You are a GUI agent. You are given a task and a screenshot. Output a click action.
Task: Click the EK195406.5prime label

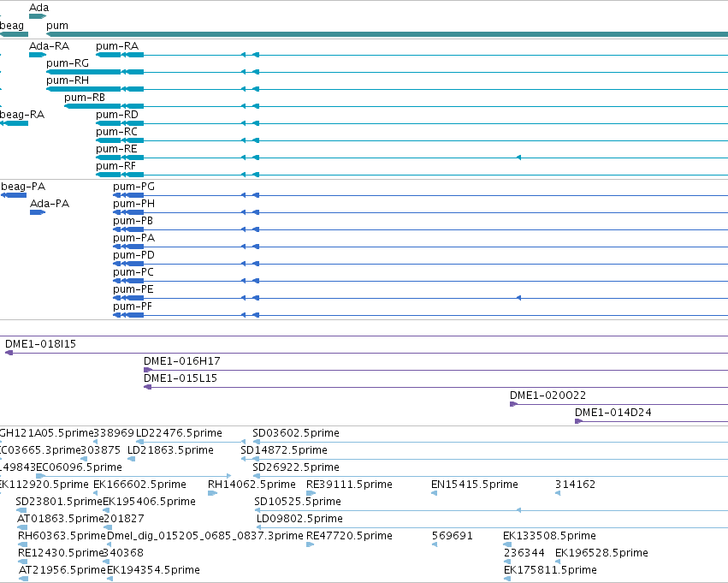149,502
